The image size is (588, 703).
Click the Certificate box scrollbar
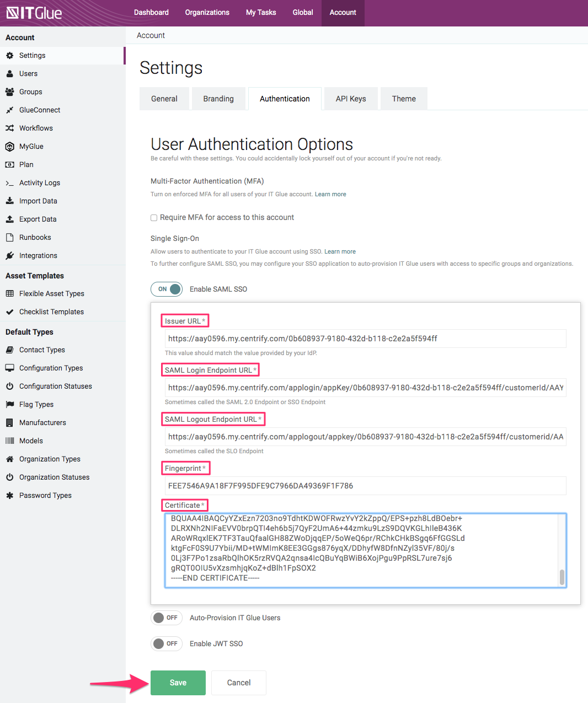pyautogui.click(x=562, y=576)
